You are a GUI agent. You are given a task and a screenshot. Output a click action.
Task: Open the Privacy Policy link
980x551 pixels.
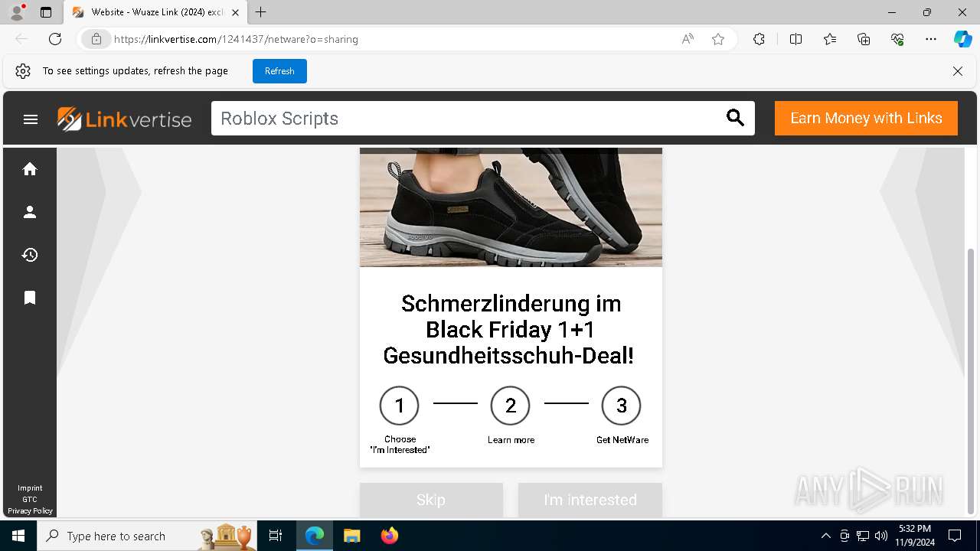click(x=31, y=511)
